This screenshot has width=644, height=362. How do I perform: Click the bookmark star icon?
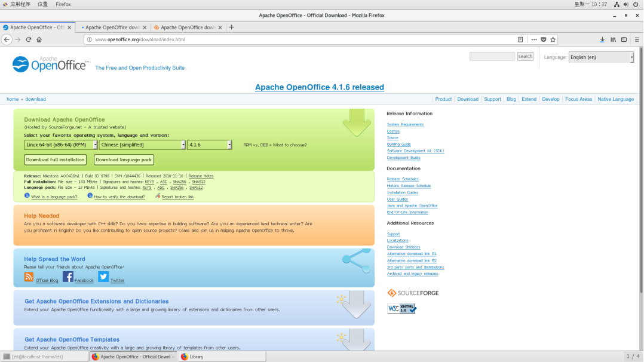[x=553, y=39]
